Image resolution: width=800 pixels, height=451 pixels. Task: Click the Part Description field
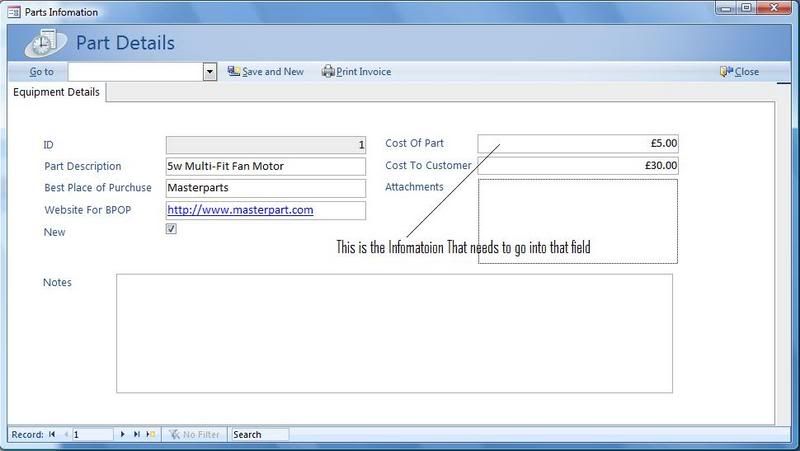(x=265, y=166)
